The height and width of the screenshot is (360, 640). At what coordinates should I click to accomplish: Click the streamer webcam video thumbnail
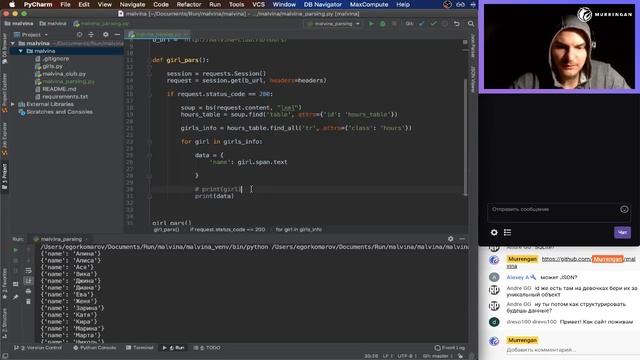559,47
